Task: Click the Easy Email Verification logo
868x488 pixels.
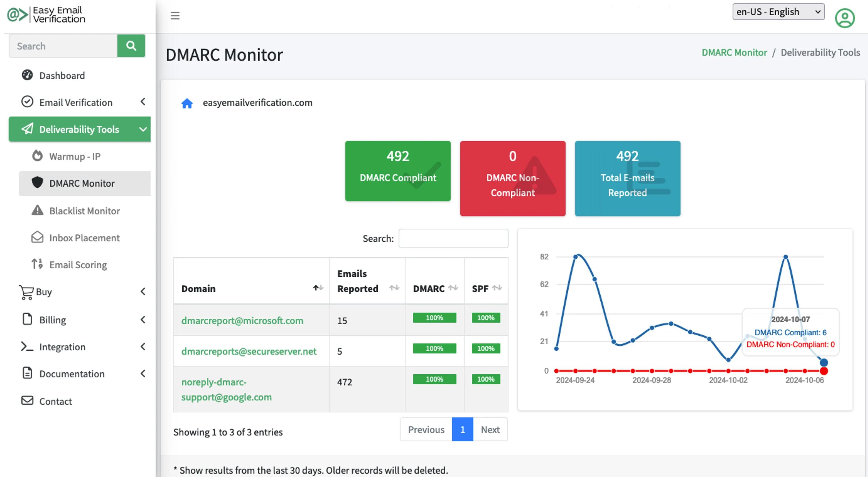Action: [46, 14]
